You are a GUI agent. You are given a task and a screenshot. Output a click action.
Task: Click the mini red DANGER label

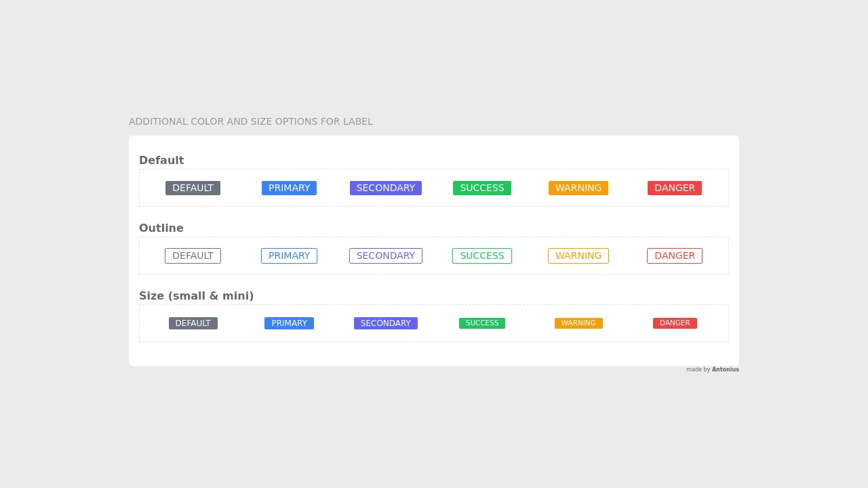coord(674,323)
